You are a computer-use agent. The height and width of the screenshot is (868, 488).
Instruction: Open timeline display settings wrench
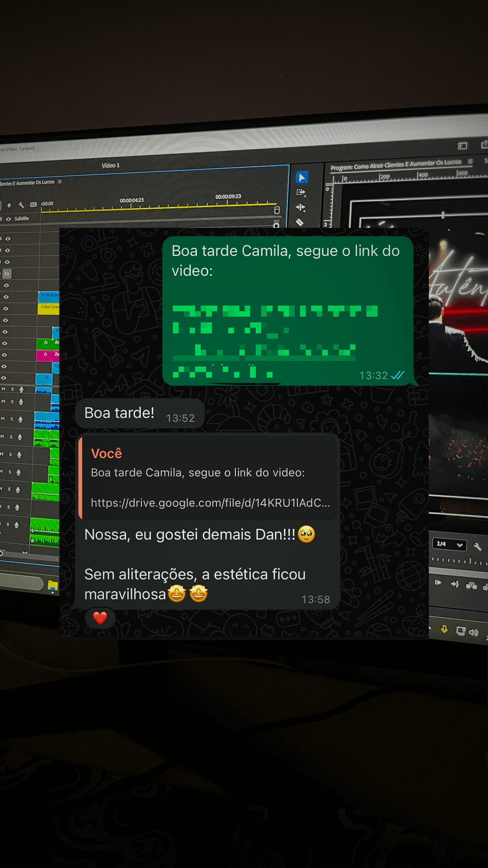21,205
